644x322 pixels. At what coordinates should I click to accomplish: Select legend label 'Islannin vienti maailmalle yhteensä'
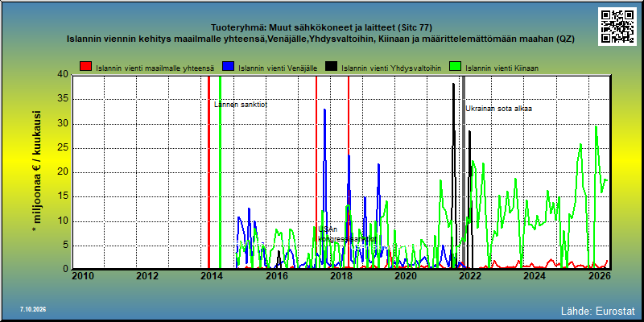155,68
